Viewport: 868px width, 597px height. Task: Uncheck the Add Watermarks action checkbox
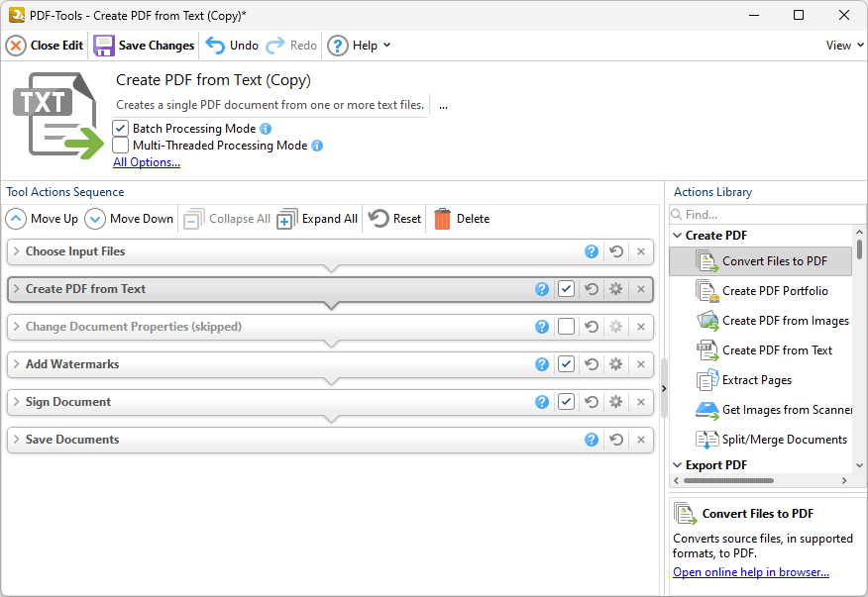[567, 364]
